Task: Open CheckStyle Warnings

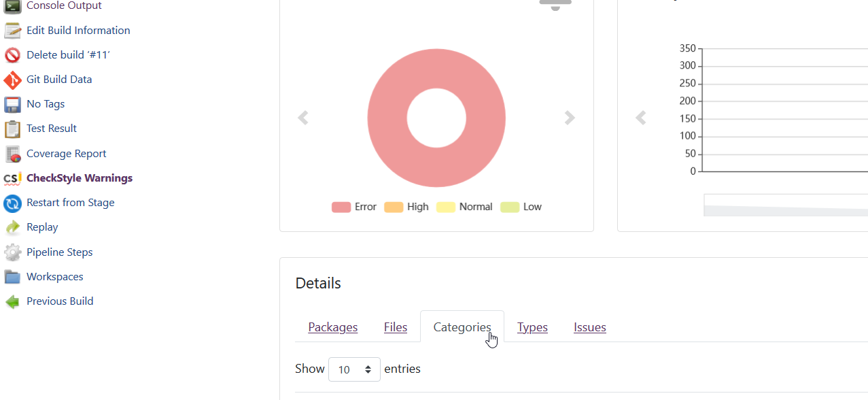Action: [x=79, y=178]
